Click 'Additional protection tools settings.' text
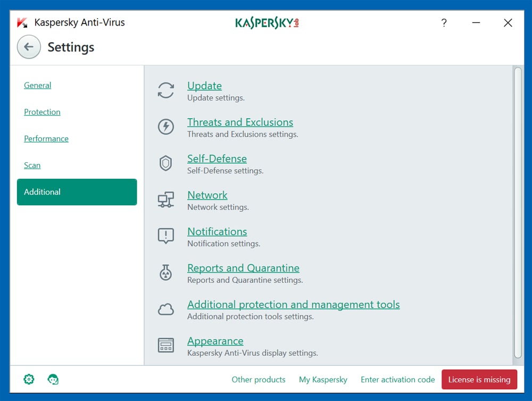Viewport: 532px width, 401px height. coord(251,316)
